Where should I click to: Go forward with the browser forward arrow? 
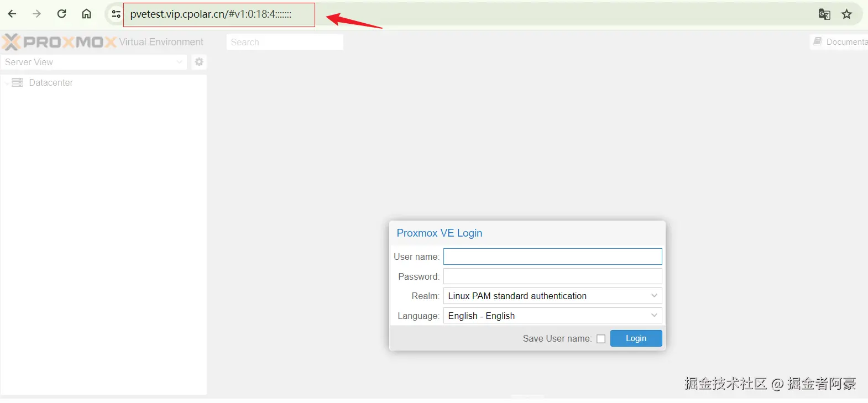pyautogui.click(x=36, y=14)
